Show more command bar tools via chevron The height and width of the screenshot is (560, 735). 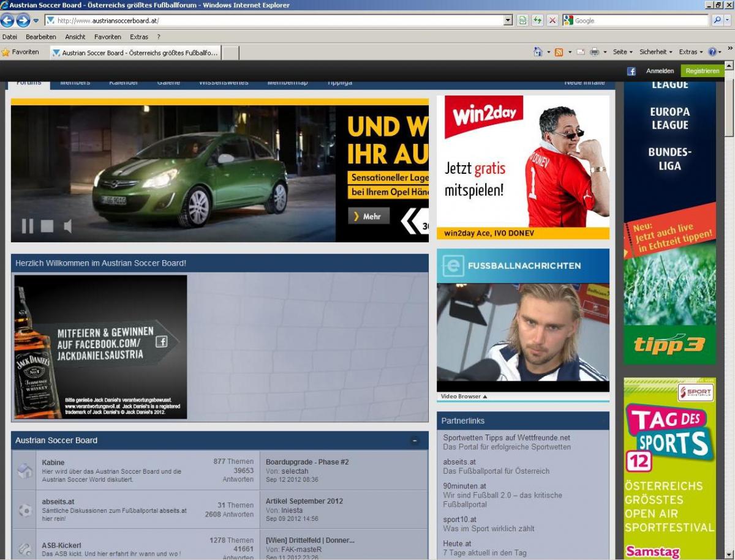[730, 49]
